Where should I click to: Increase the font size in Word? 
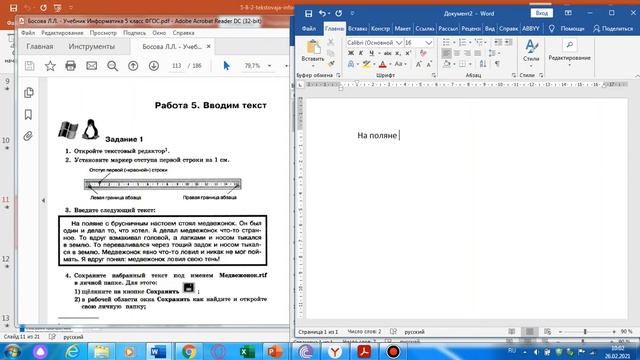pos(419,64)
